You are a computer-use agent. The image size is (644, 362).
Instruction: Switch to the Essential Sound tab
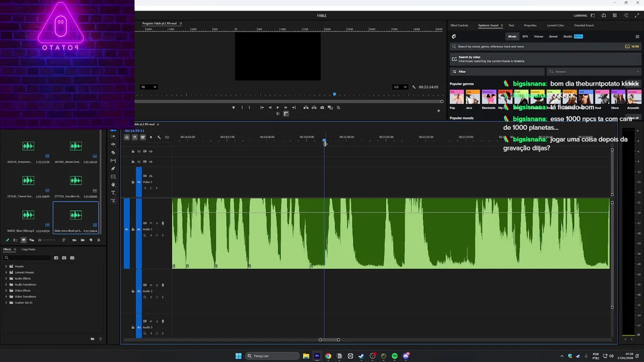[x=584, y=25]
